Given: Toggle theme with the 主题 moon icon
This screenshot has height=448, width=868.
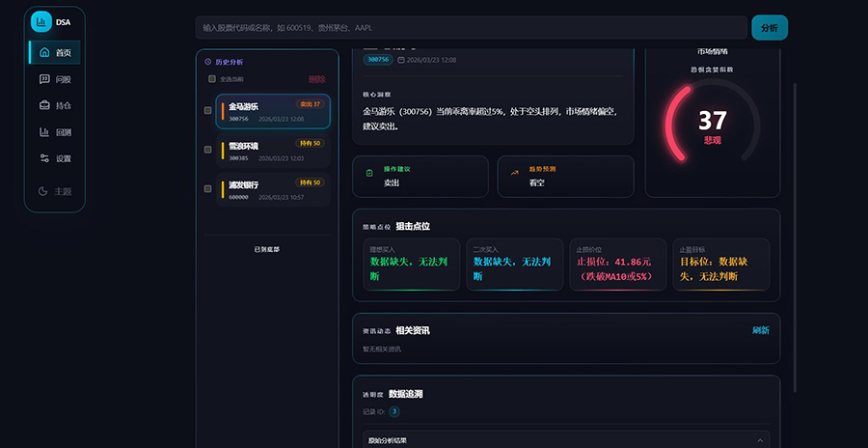Looking at the screenshot, I should point(43,191).
